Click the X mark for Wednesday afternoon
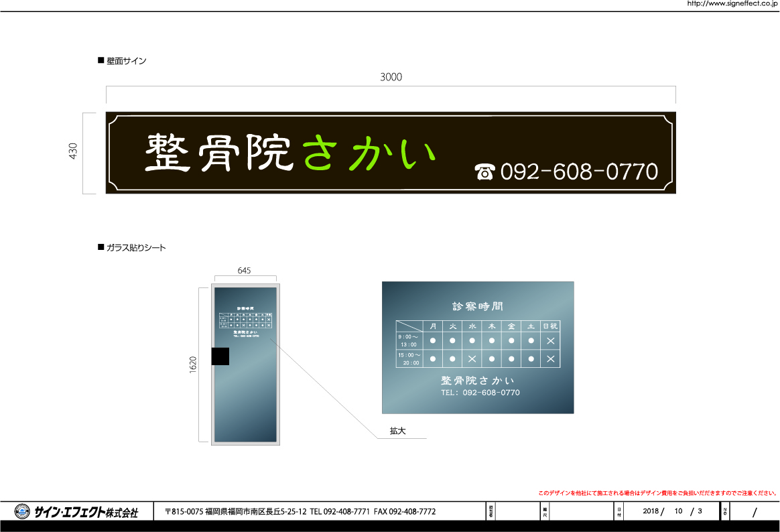This screenshot has height=532, width=780. [x=472, y=359]
